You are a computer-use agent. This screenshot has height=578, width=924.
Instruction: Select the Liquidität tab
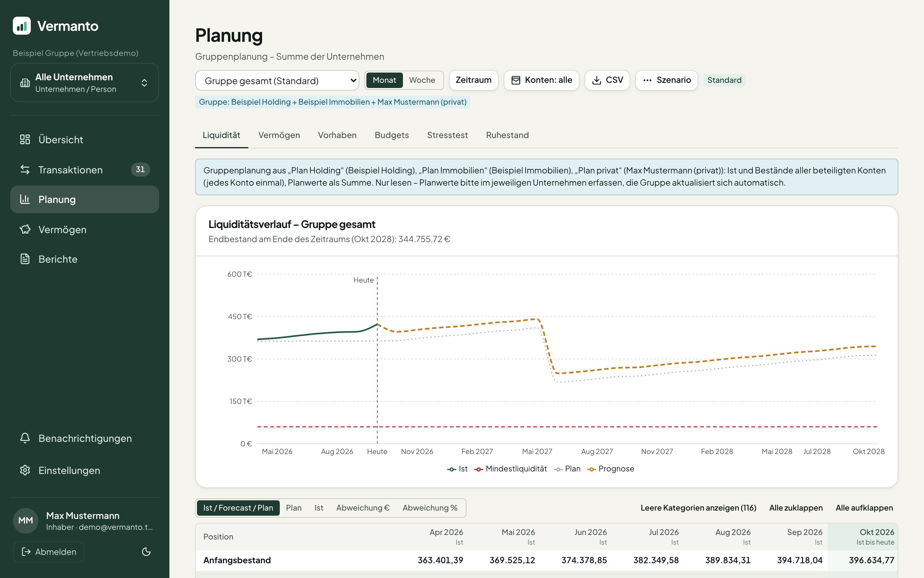(x=221, y=135)
